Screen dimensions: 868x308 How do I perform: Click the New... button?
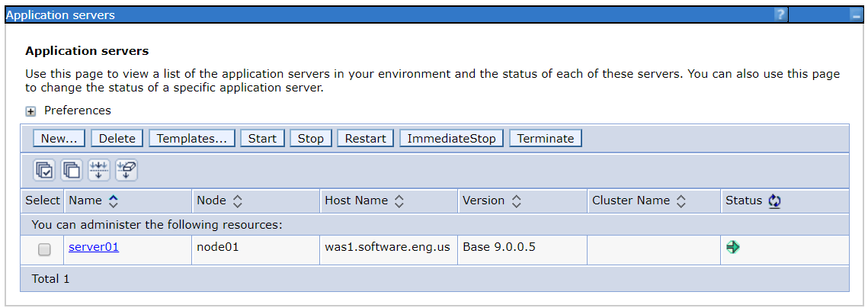tap(59, 139)
